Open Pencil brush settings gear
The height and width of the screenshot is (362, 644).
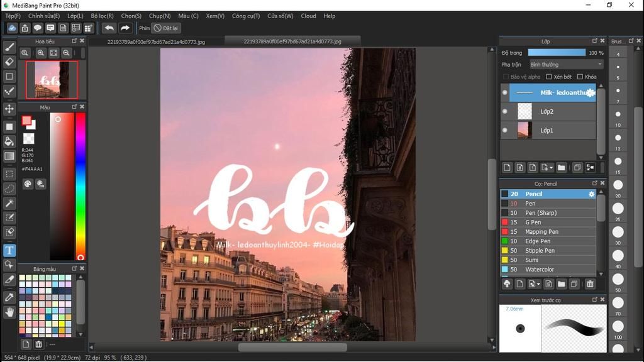click(591, 194)
